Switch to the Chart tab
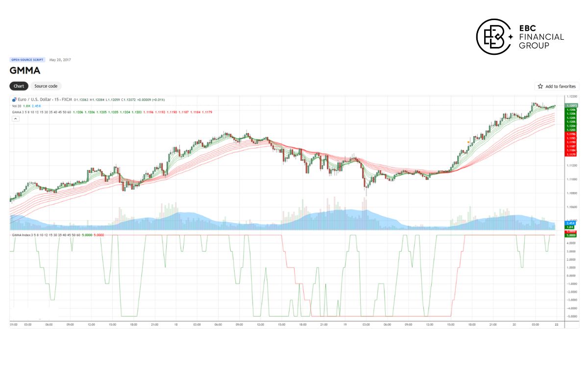 click(x=19, y=86)
